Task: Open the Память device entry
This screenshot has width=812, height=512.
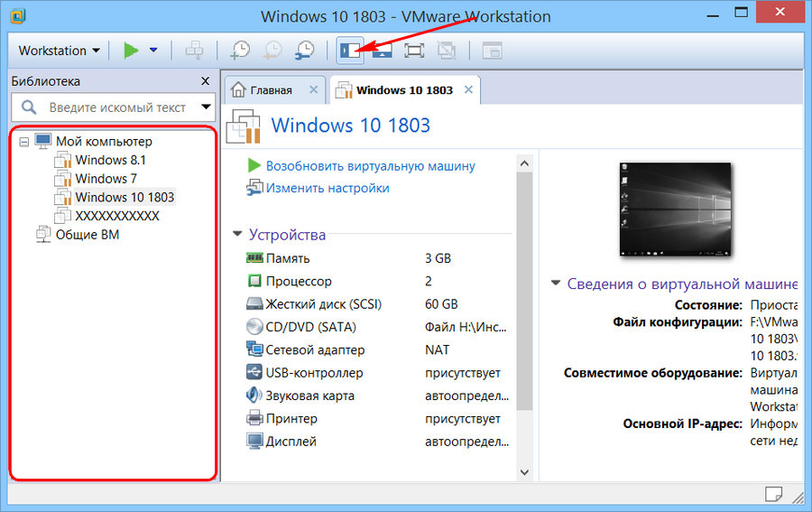Action: click(288, 258)
